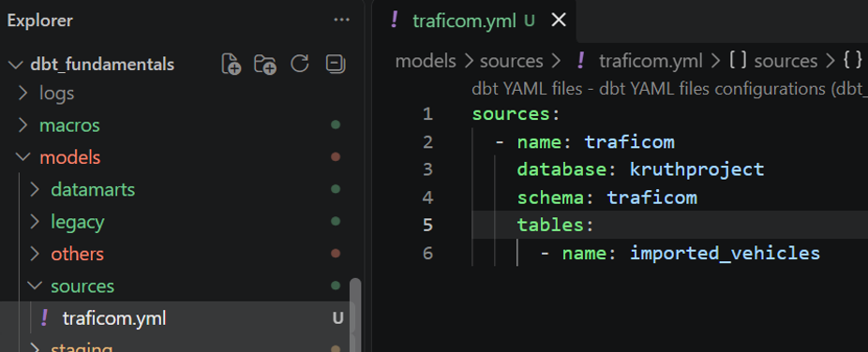Click the New Folder icon in Explorer
868x352 pixels.
(x=265, y=64)
